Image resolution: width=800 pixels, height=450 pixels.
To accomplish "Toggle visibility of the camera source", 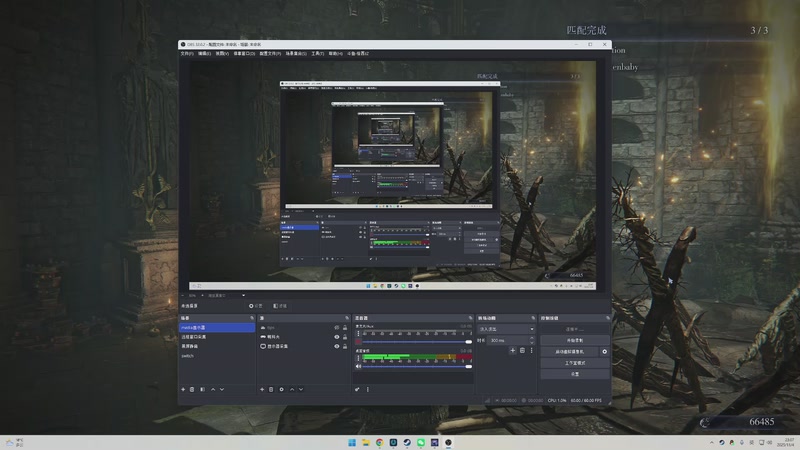I will point(336,337).
